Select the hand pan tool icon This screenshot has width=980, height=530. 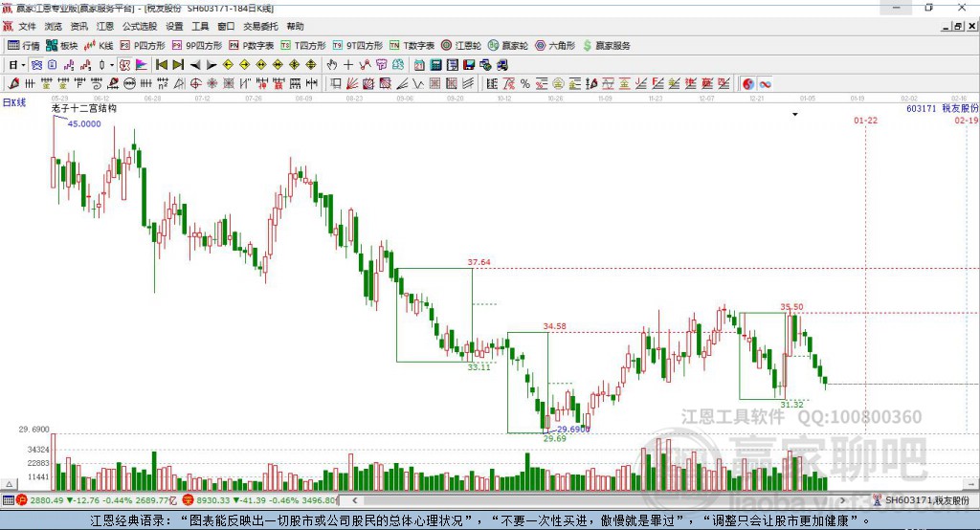332,64
